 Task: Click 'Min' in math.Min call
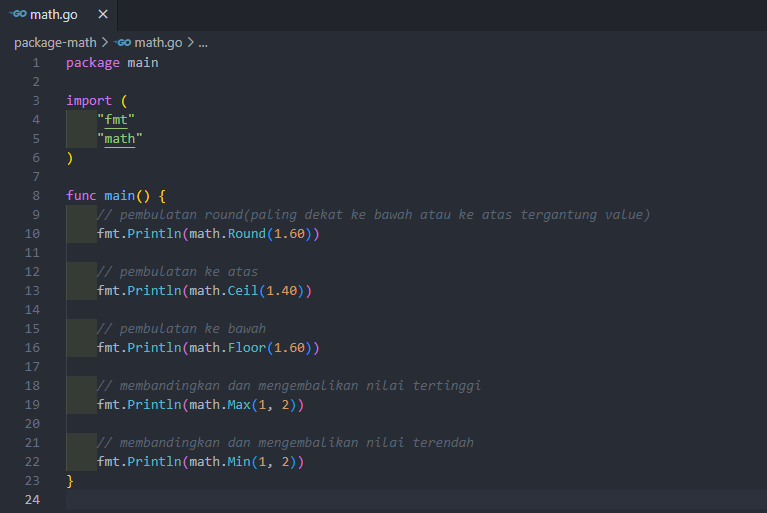tap(239, 462)
